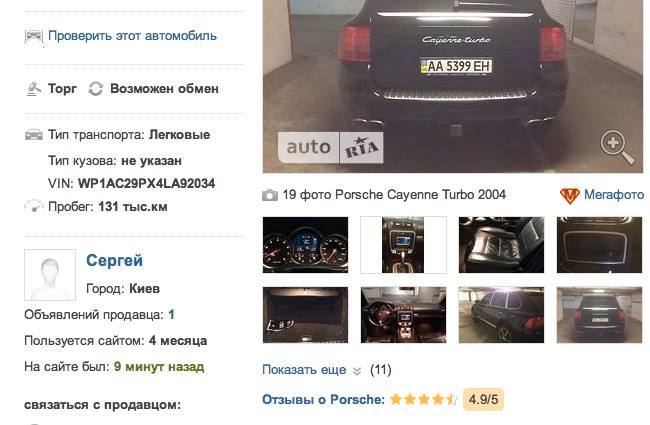This screenshot has width=650, height=425.
Task: Click the camera icon beside 19 фото
Action: (270, 195)
